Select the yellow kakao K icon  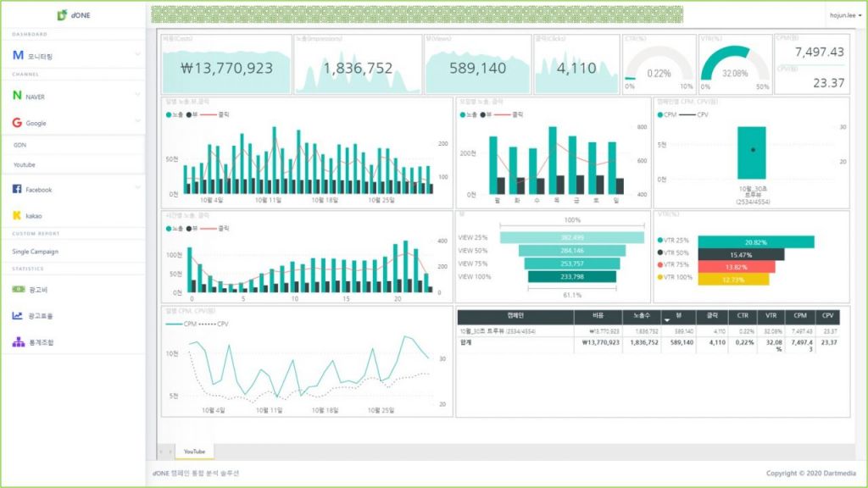click(x=17, y=216)
